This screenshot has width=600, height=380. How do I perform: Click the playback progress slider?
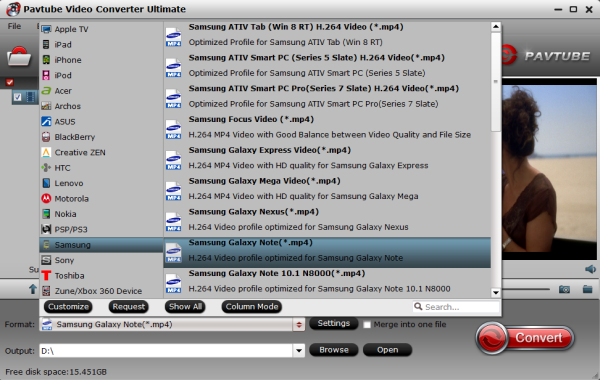tap(526, 289)
